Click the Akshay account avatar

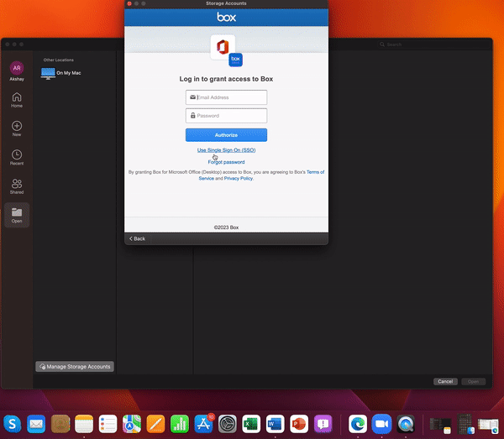(x=17, y=68)
